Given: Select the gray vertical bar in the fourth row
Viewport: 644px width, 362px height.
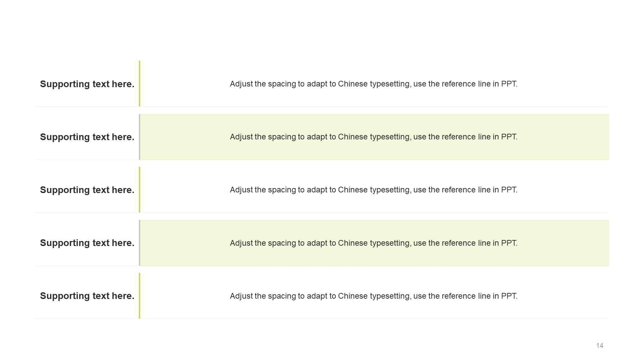Looking at the screenshot, I should click(140, 243).
